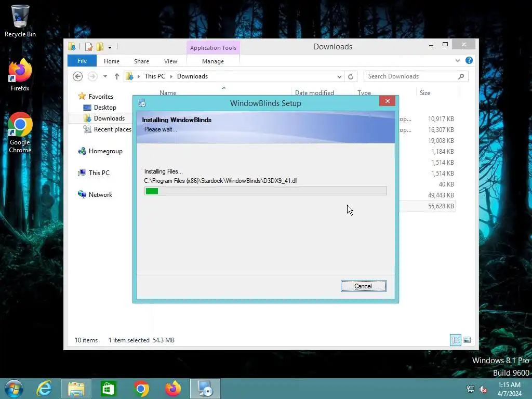Select This PC in navigation pane
The height and width of the screenshot is (399, 532).
pos(99,172)
